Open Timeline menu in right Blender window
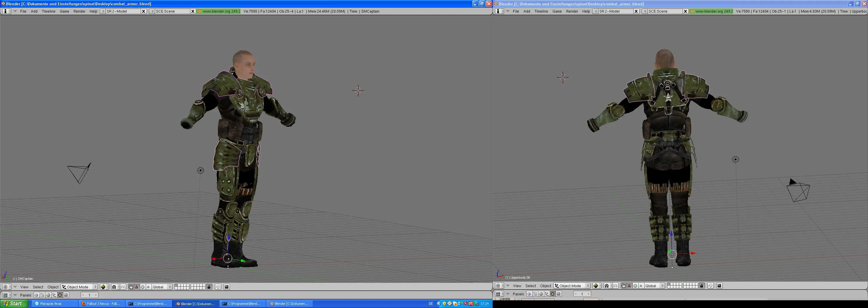 (541, 11)
